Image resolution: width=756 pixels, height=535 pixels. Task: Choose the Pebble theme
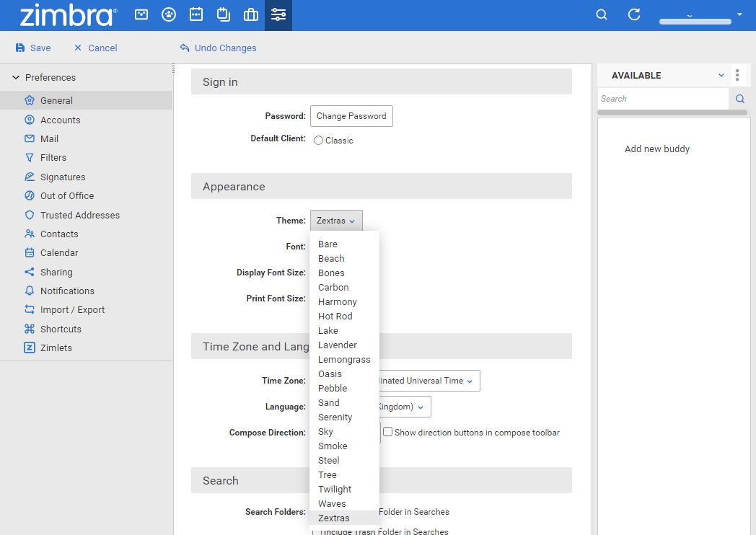(x=344, y=389)
